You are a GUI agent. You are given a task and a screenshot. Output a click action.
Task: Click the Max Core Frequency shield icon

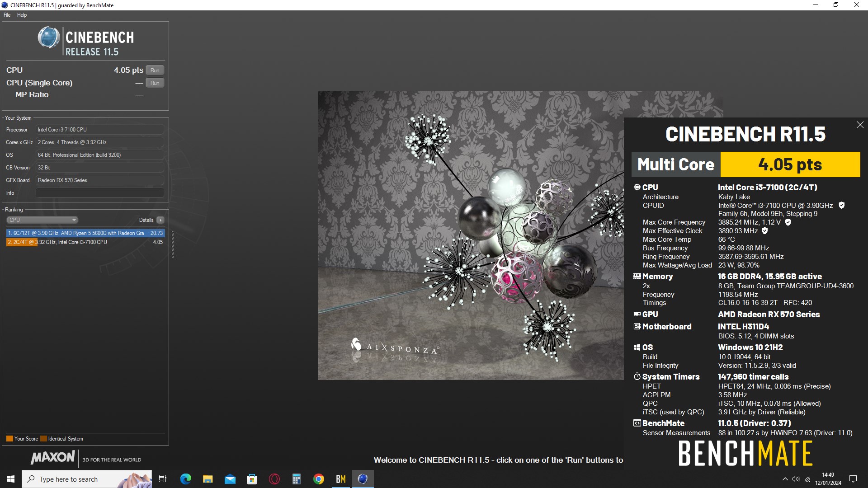coord(788,222)
